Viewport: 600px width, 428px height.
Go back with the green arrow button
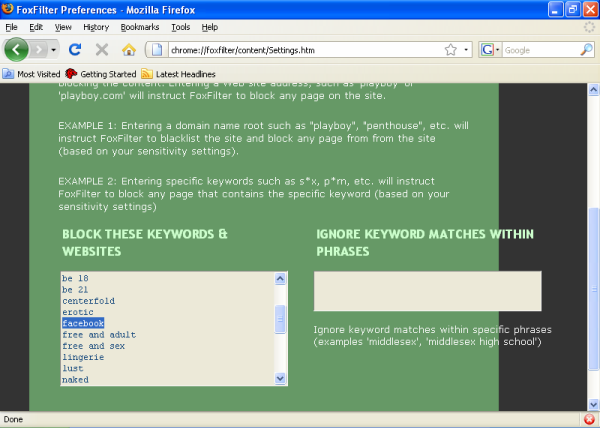click(x=16, y=50)
